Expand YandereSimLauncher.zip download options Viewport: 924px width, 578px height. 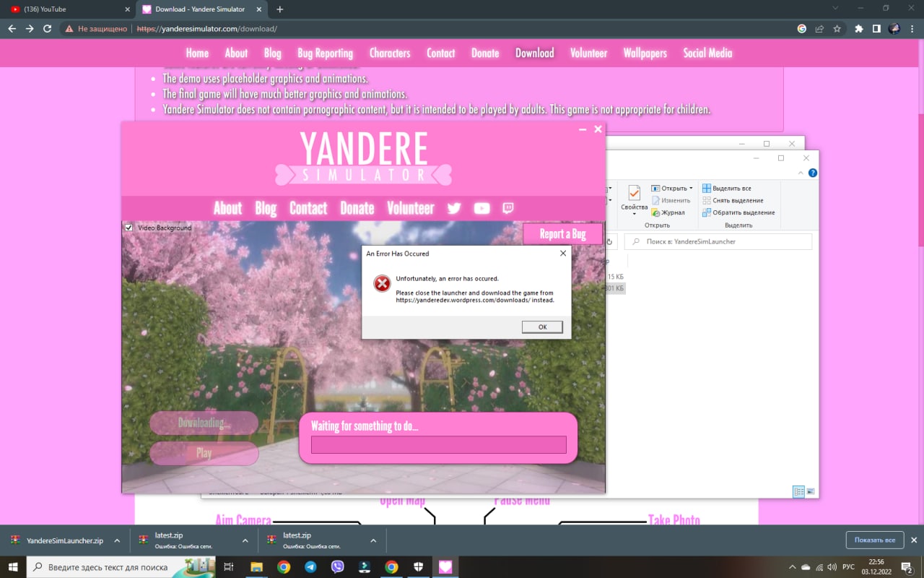[x=117, y=540]
